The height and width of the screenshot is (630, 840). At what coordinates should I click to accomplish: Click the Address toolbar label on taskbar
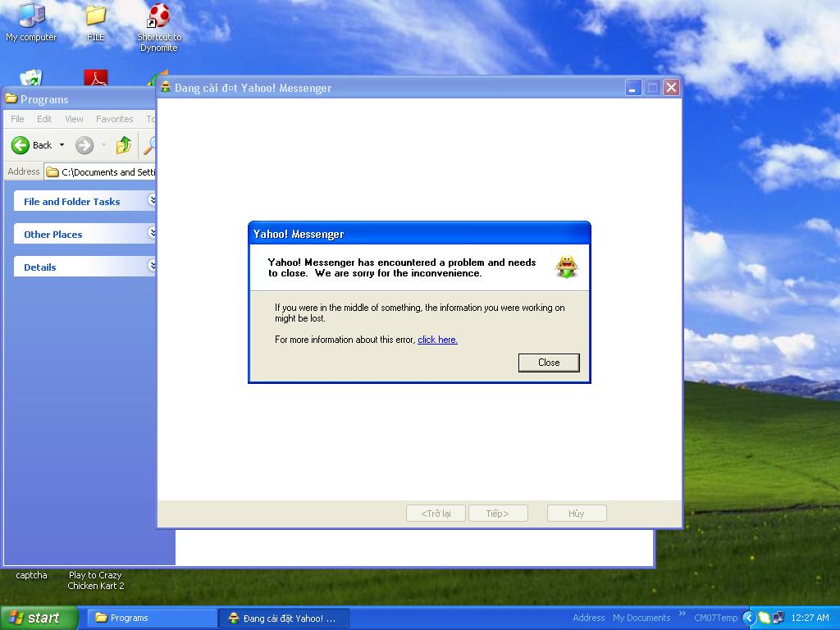[x=588, y=618]
